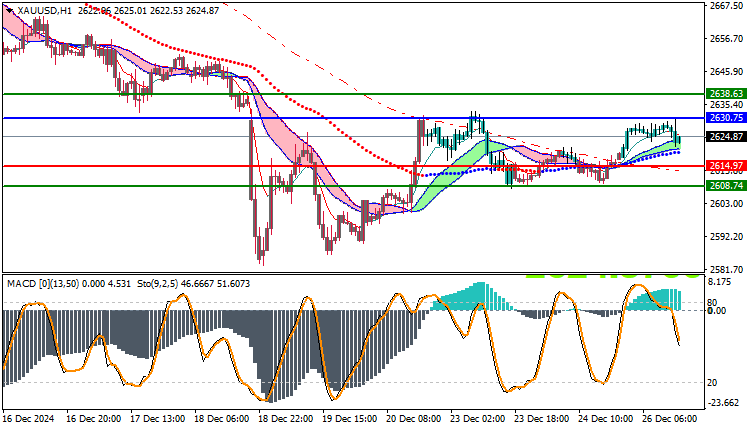Click the 24 Dec 10:00 time label
750x430 pixels.
[606, 419]
